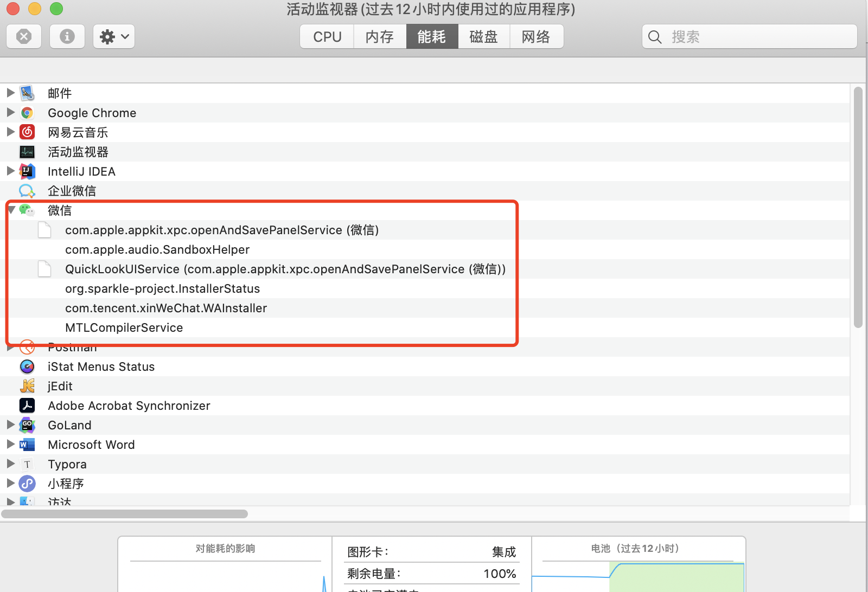Image resolution: width=868 pixels, height=592 pixels.
Task: Expand the Google Chrome process group
Action: [10, 112]
